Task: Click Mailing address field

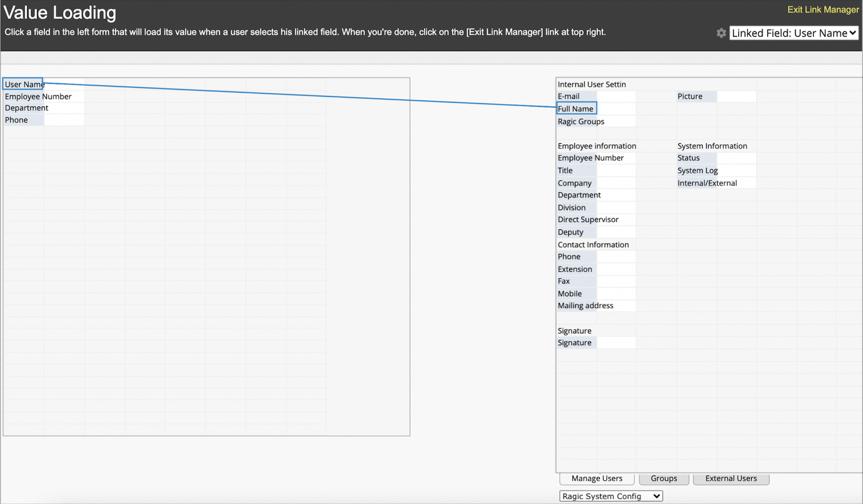Action: [x=585, y=306]
